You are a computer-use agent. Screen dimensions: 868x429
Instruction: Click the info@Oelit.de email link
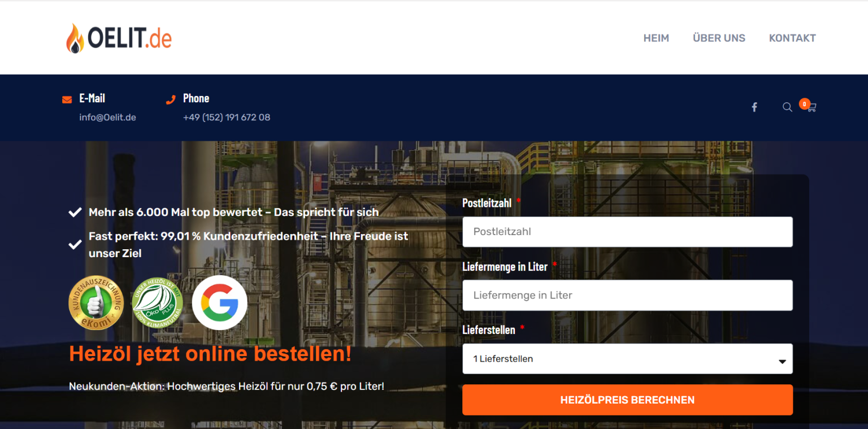tap(107, 118)
